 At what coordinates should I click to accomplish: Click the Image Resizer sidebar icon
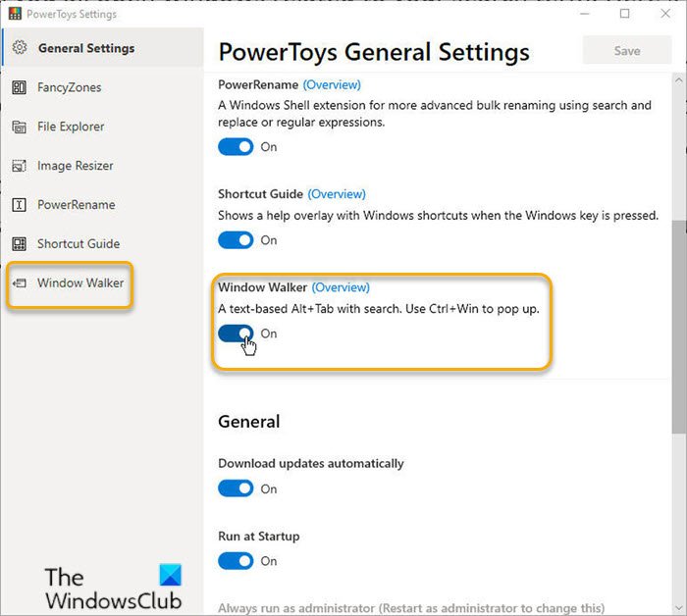[19, 166]
